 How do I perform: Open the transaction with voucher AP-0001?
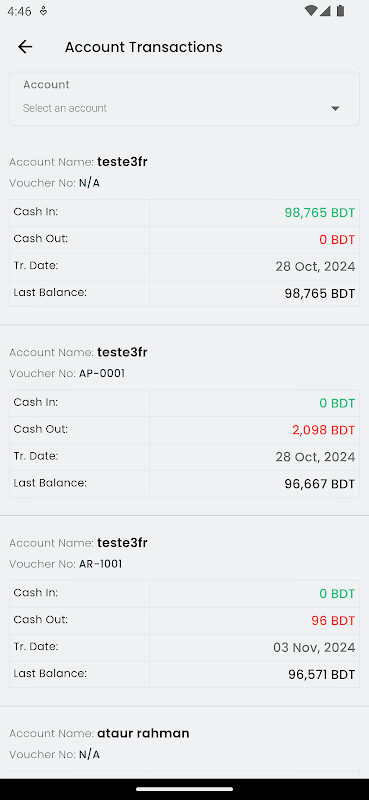(184, 420)
